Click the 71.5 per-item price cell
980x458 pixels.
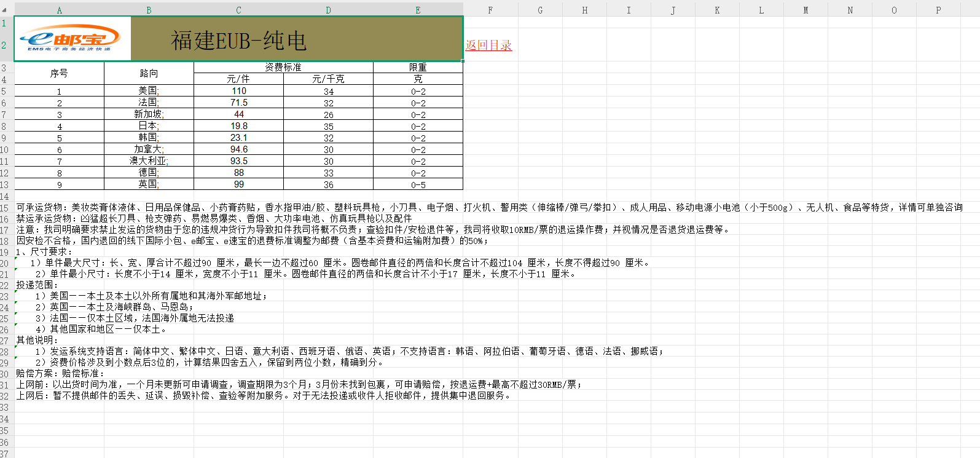pyautogui.click(x=238, y=103)
